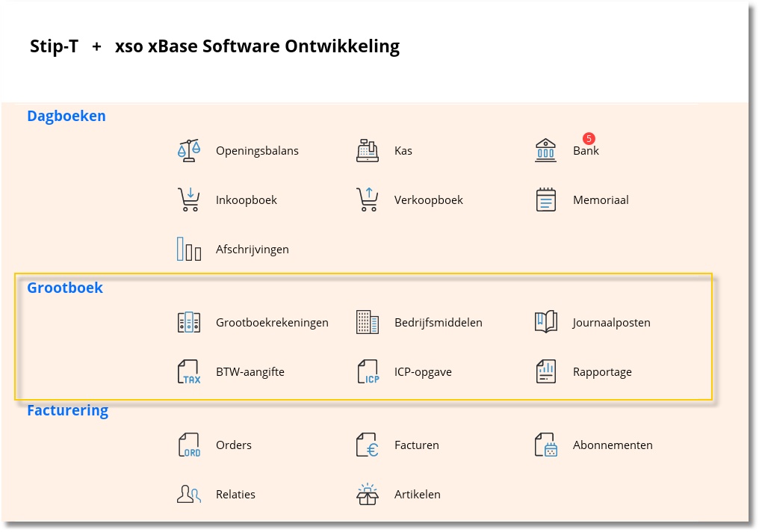The width and height of the screenshot is (759, 532).
Task: Open the Kas cash register icon
Action: pos(368,150)
